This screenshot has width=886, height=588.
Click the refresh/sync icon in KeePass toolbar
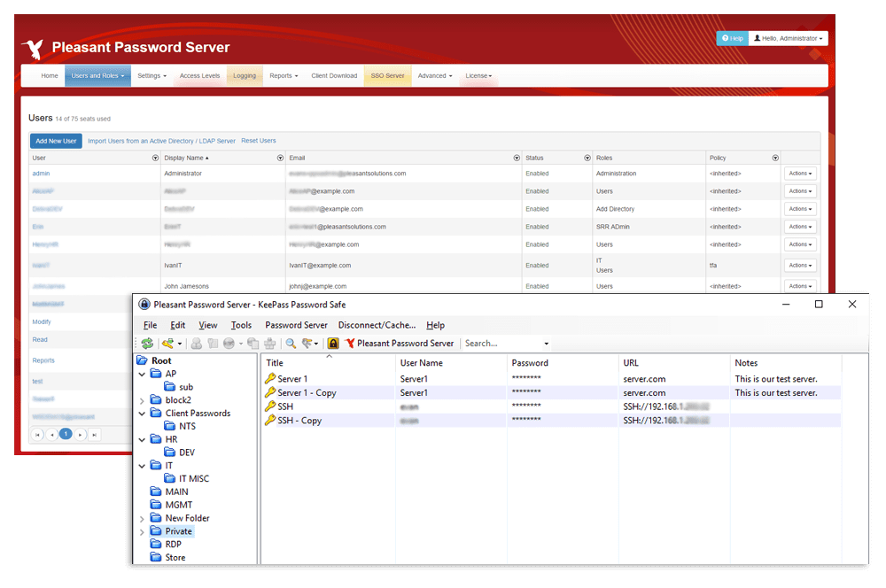[147, 344]
